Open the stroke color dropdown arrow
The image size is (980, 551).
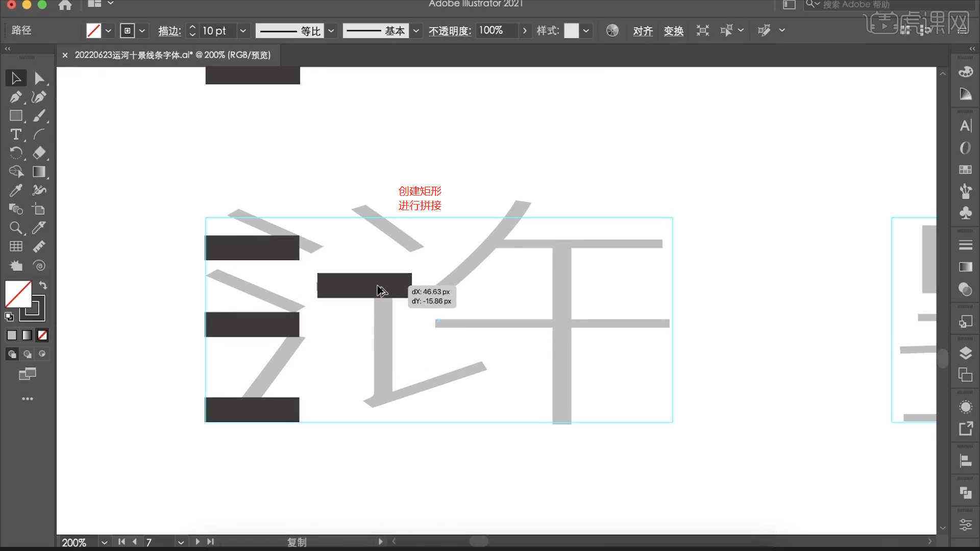click(142, 31)
